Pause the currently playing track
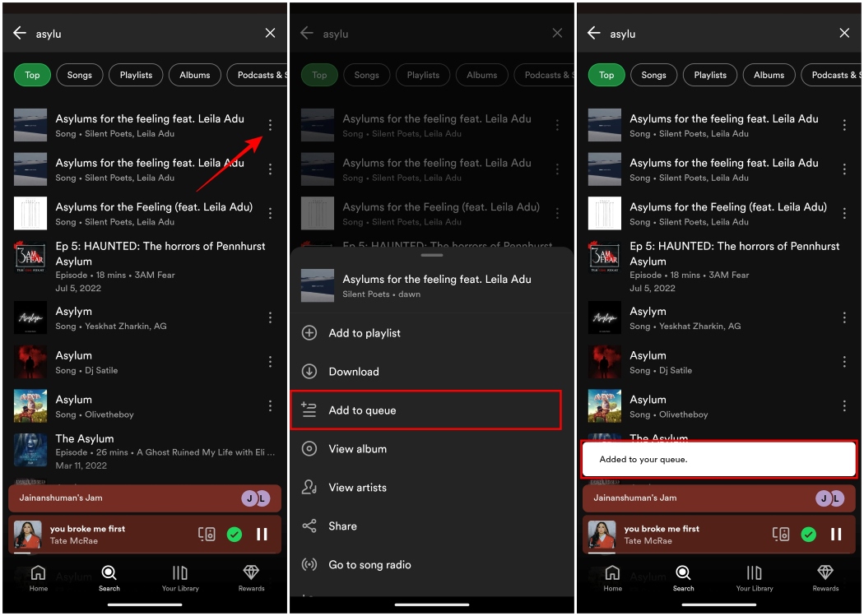The height and width of the screenshot is (616, 864). (x=262, y=534)
